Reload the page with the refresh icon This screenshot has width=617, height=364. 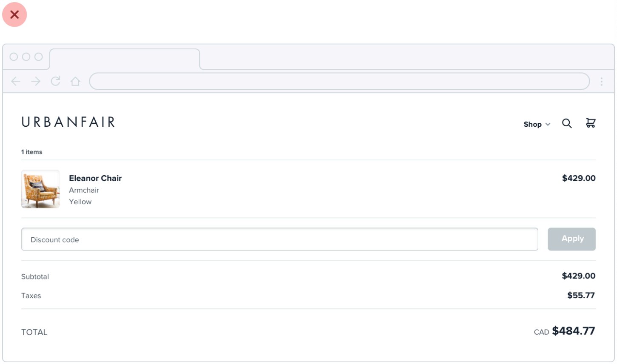[x=56, y=81]
